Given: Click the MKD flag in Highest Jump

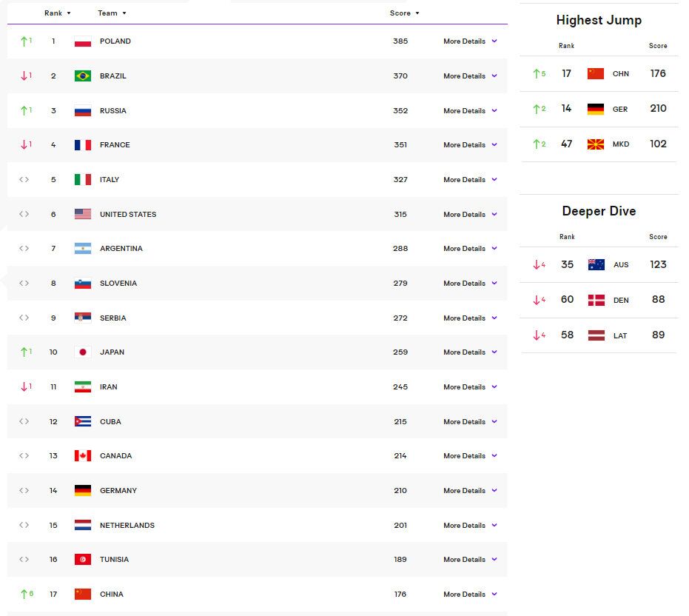Looking at the screenshot, I should pyautogui.click(x=596, y=144).
